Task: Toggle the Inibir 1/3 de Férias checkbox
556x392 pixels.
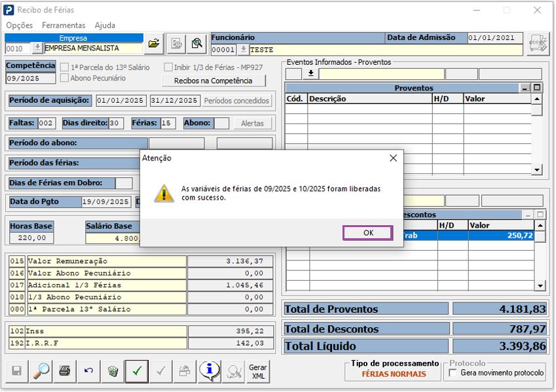Action: tap(168, 67)
